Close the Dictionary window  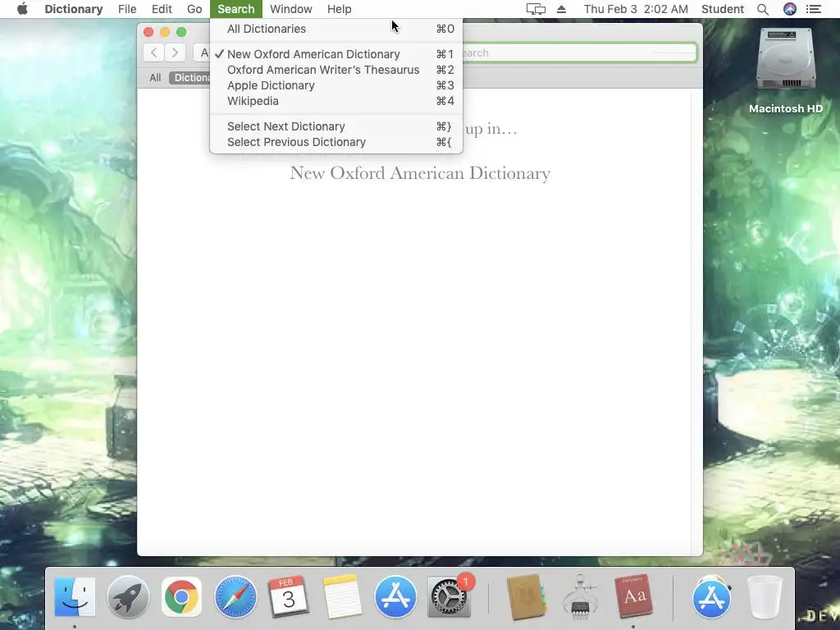[148, 32]
